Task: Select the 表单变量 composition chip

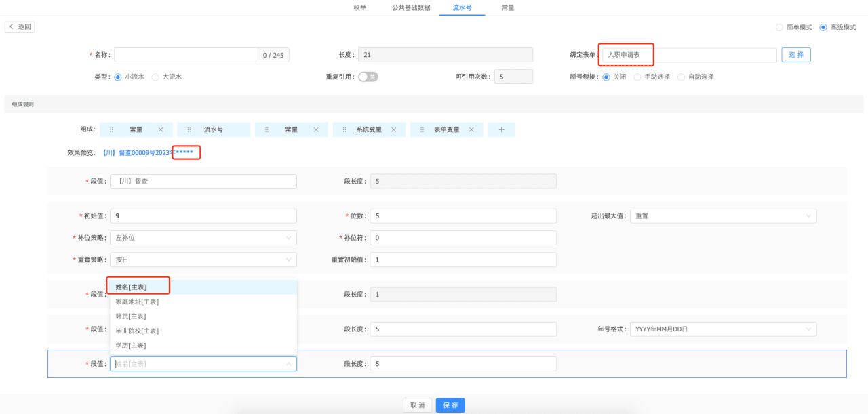Action: click(447, 129)
